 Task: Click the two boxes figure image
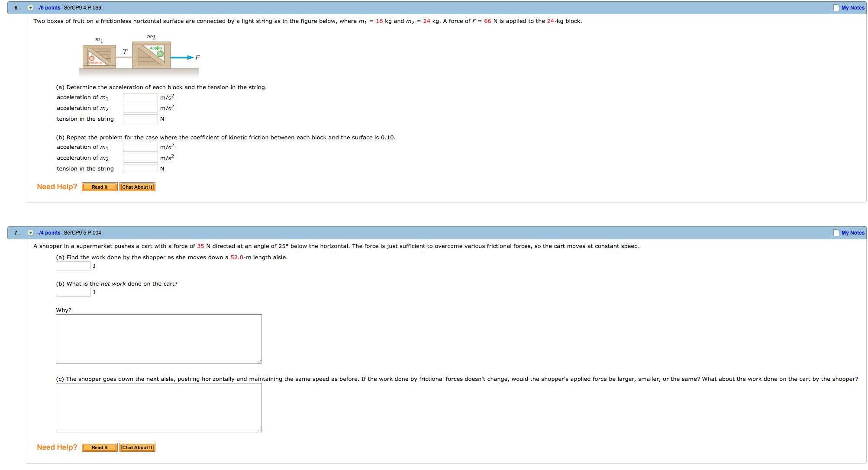pyautogui.click(x=139, y=55)
